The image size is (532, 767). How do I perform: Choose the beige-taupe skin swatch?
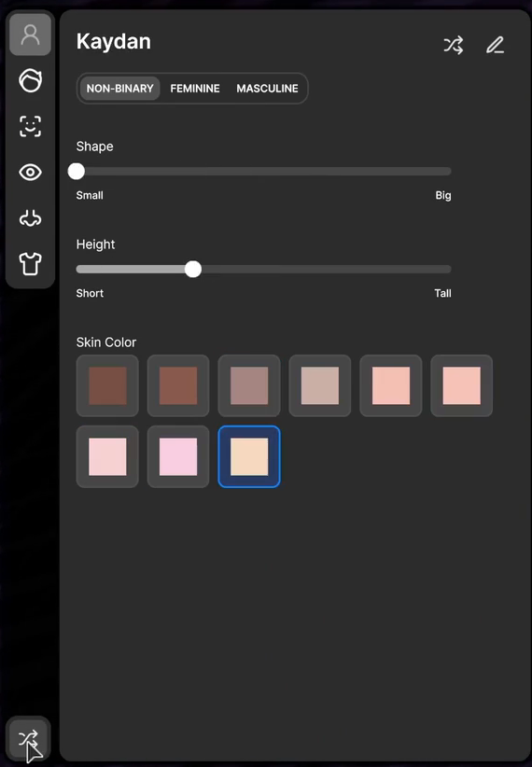click(320, 385)
